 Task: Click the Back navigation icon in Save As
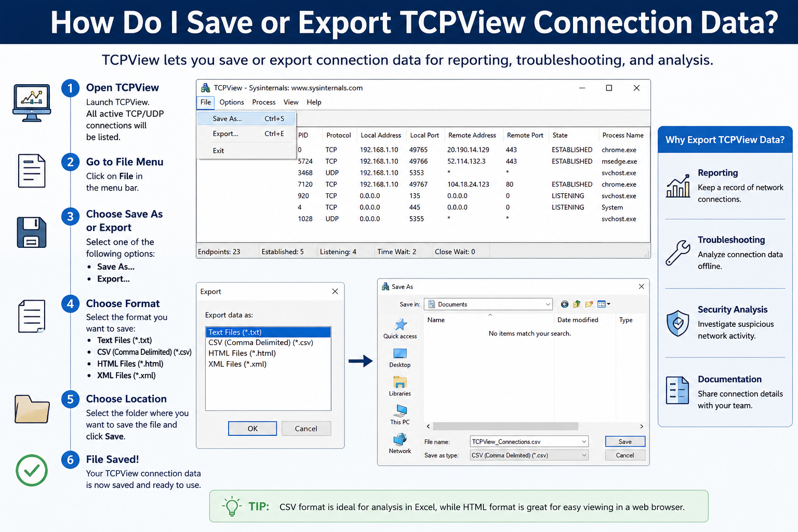(x=564, y=304)
